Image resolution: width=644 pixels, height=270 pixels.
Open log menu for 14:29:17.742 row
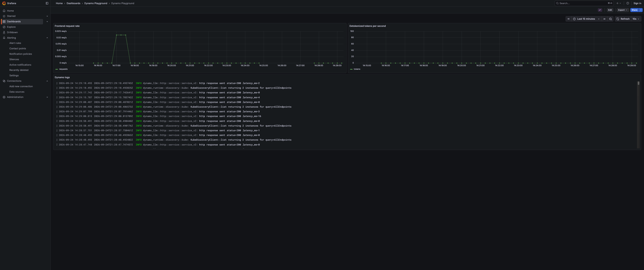tap(57, 93)
